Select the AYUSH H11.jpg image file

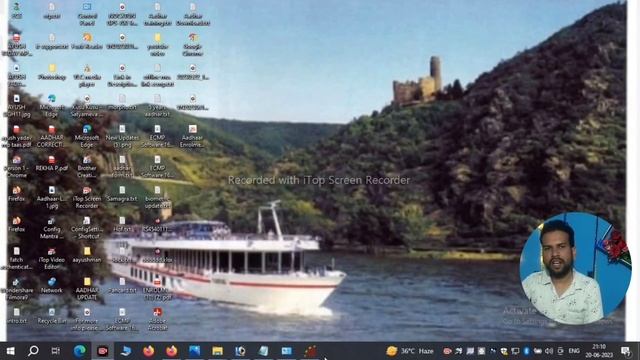click(x=16, y=106)
